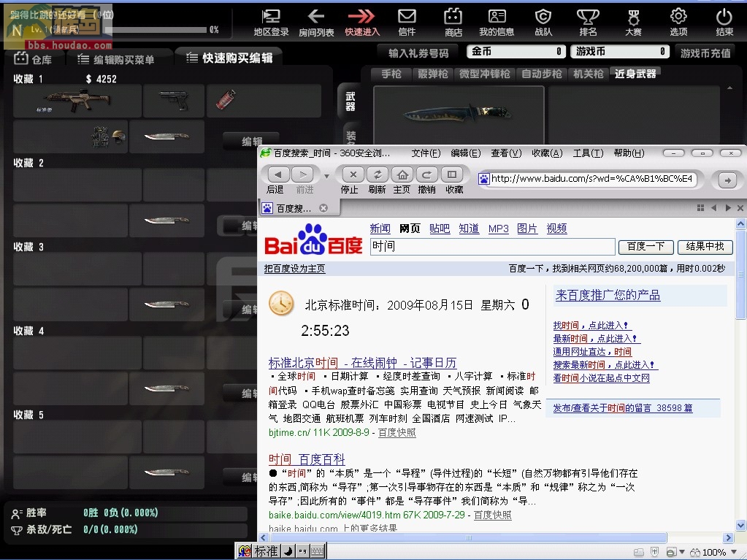
Task: Open the 标准北京时间 search result link
Action: [362, 363]
